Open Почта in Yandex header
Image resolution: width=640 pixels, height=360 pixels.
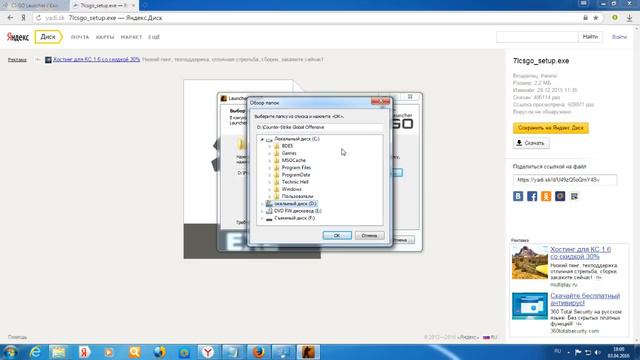pos(80,37)
